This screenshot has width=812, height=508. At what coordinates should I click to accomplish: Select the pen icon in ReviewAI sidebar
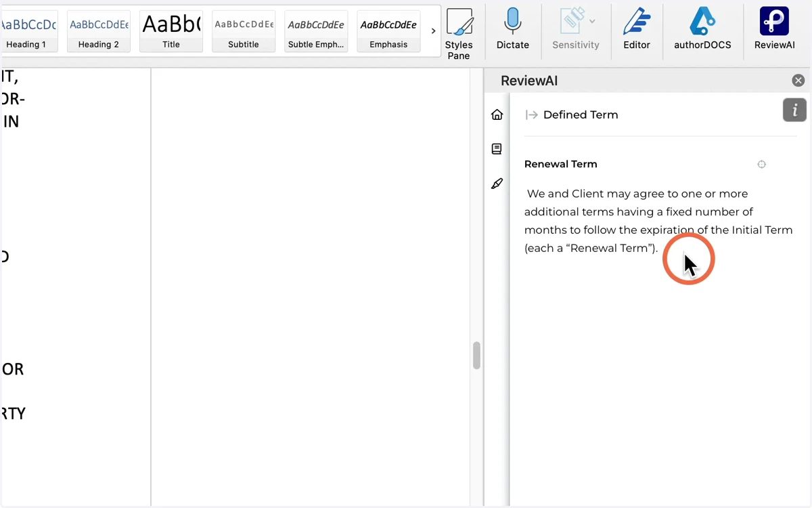click(497, 184)
